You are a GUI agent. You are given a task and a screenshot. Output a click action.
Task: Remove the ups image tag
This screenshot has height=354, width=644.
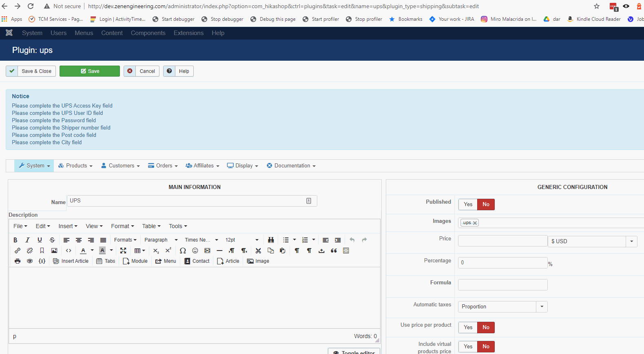pos(475,223)
